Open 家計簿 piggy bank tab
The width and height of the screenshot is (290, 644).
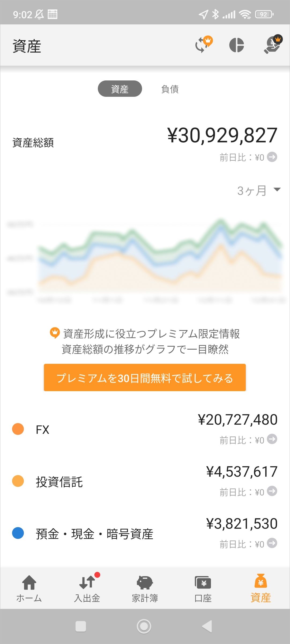[x=145, y=588]
